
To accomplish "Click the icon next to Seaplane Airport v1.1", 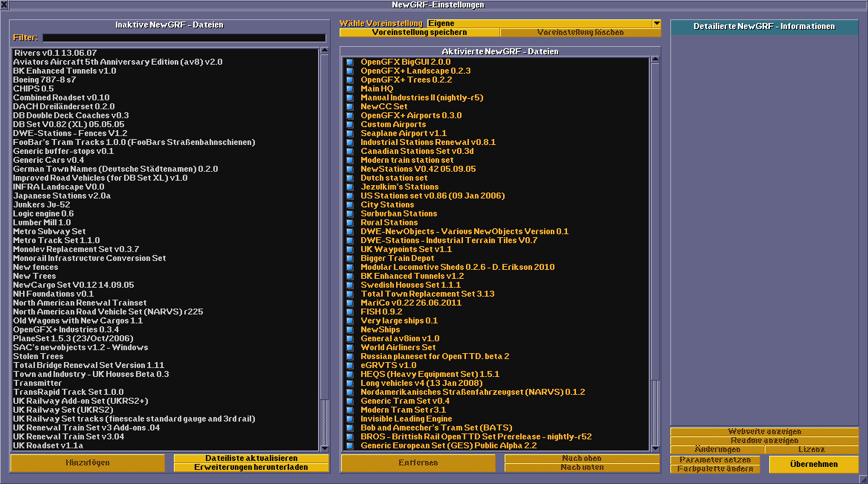I will [351, 134].
